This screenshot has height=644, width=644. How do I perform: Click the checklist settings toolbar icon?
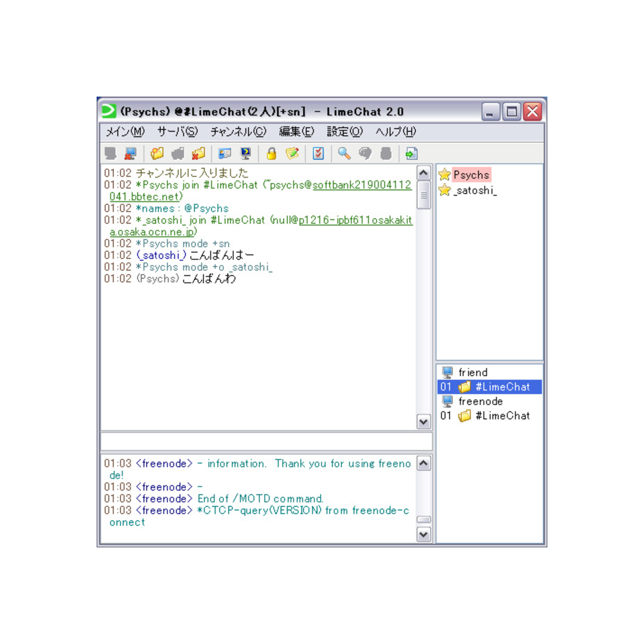tap(318, 153)
